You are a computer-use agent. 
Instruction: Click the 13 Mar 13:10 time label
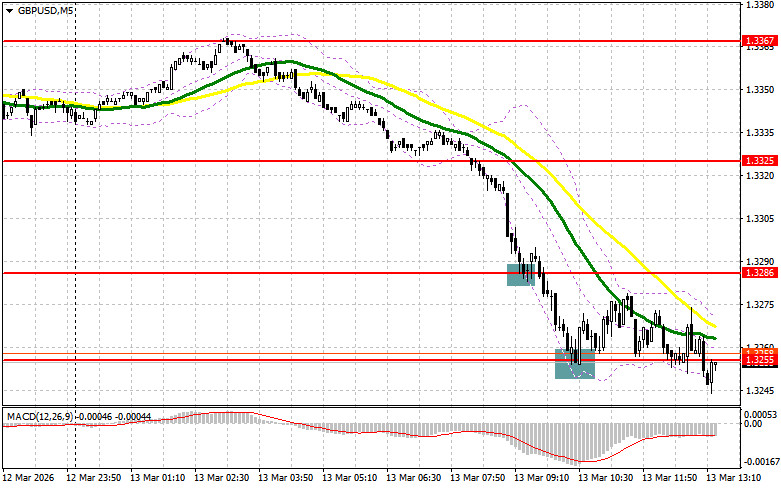click(733, 478)
